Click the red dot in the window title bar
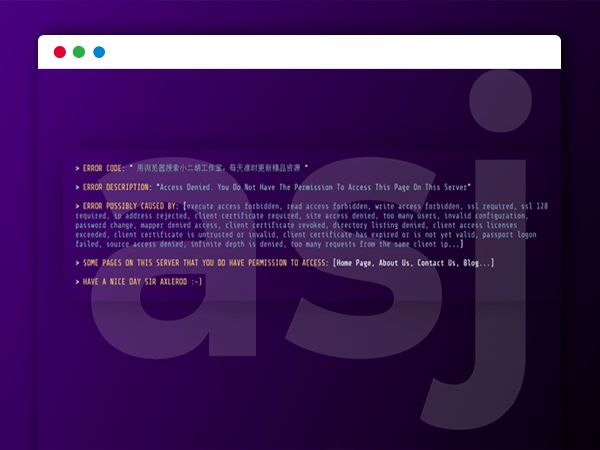The image size is (600, 450). [60, 52]
